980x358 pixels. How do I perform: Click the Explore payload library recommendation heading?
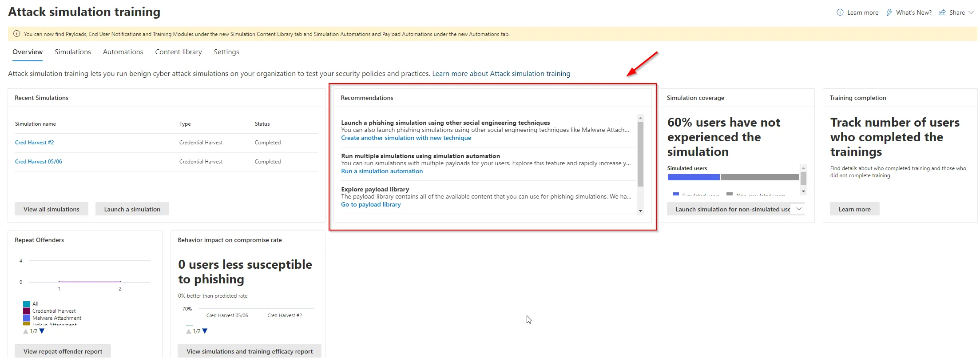(x=375, y=189)
